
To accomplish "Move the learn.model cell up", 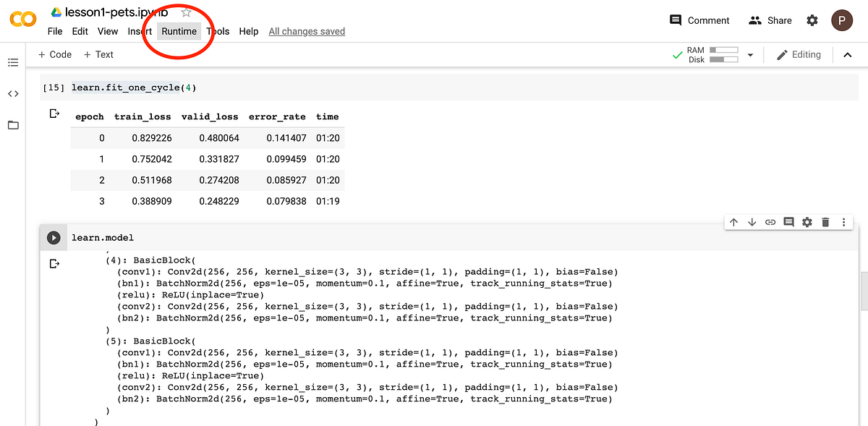I will click(x=734, y=222).
